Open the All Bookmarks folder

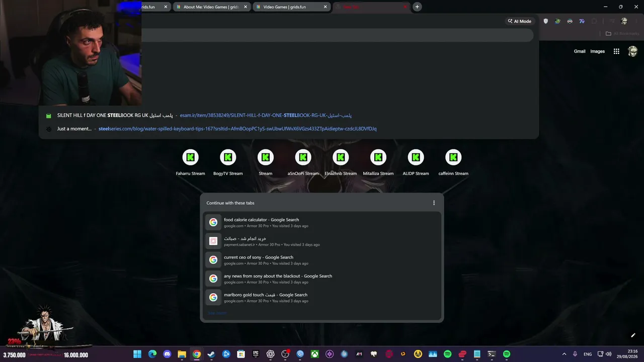point(622,34)
